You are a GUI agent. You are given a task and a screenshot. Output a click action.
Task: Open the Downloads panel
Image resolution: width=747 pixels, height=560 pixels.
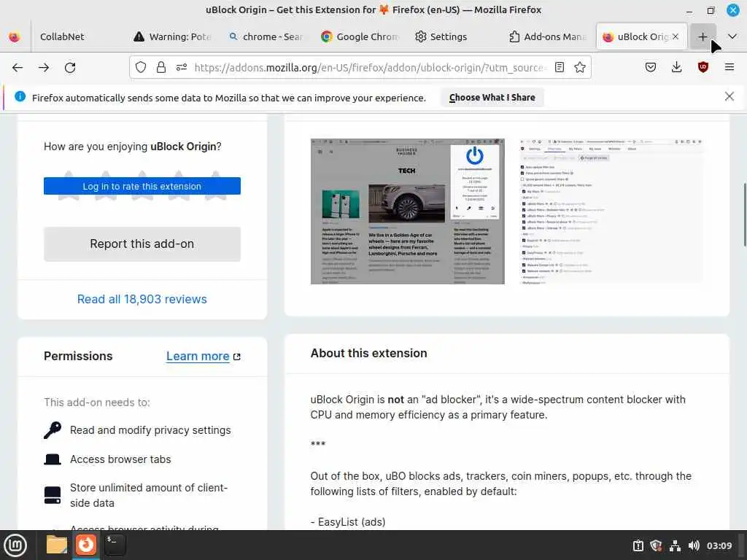pyautogui.click(x=676, y=67)
